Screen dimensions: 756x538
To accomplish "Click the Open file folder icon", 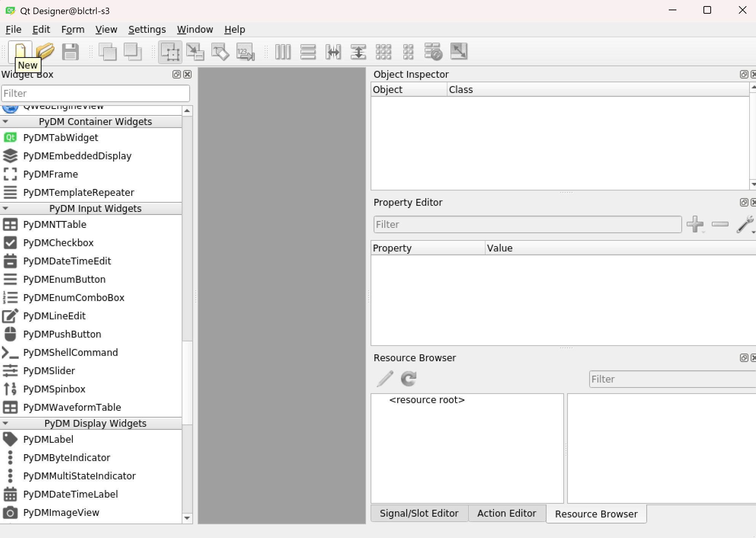I will (45, 51).
